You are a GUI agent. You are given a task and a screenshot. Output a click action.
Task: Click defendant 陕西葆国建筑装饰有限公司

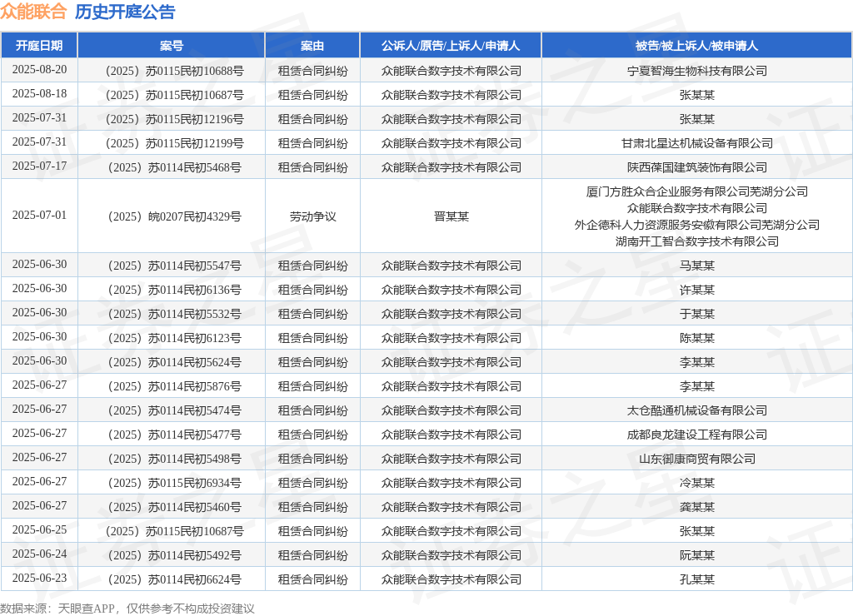click(x=697, y=167)
